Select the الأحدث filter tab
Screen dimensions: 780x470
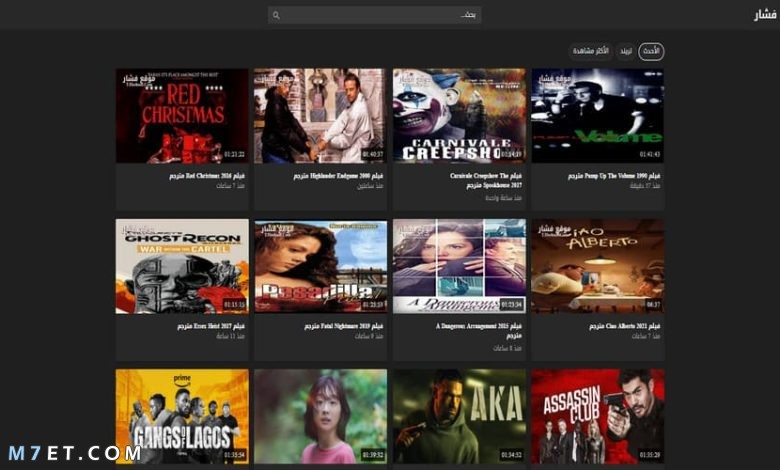click(x=651, y=51)
